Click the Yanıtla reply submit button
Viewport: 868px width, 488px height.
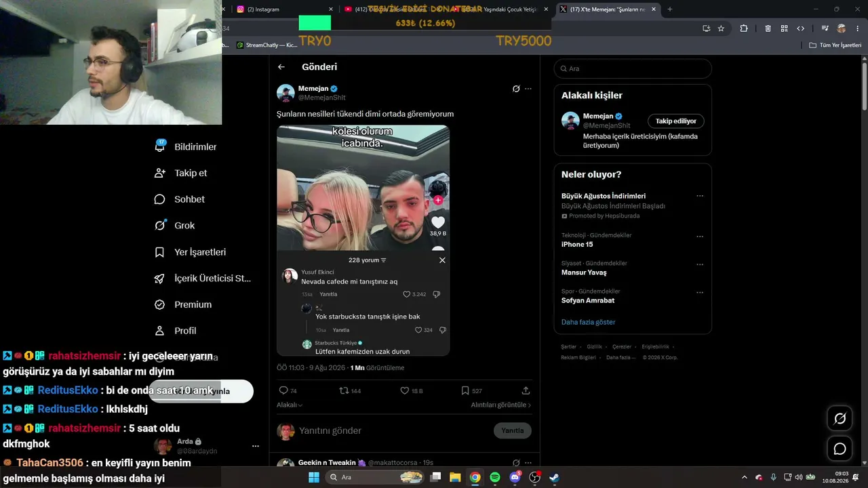point(513,430)
